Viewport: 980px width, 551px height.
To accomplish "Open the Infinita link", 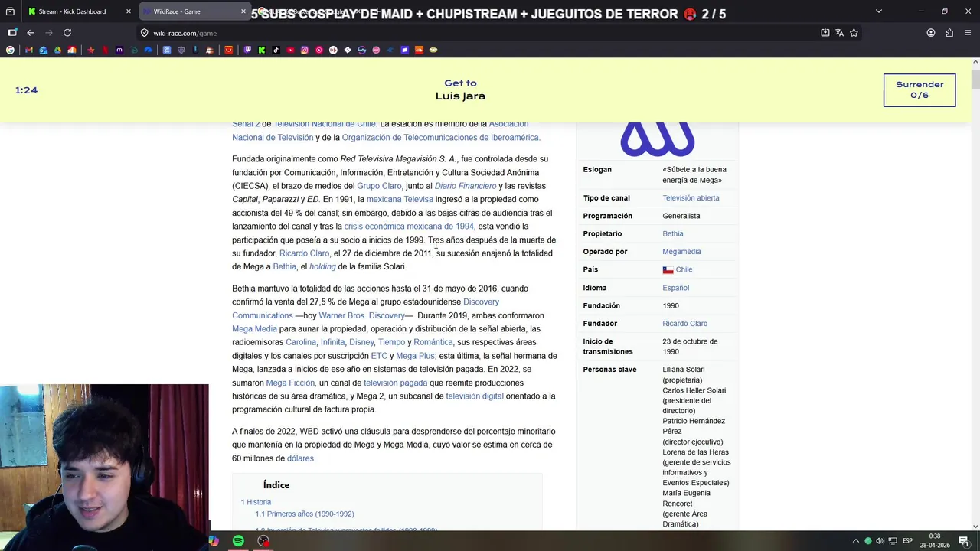I will pos(332,342).
